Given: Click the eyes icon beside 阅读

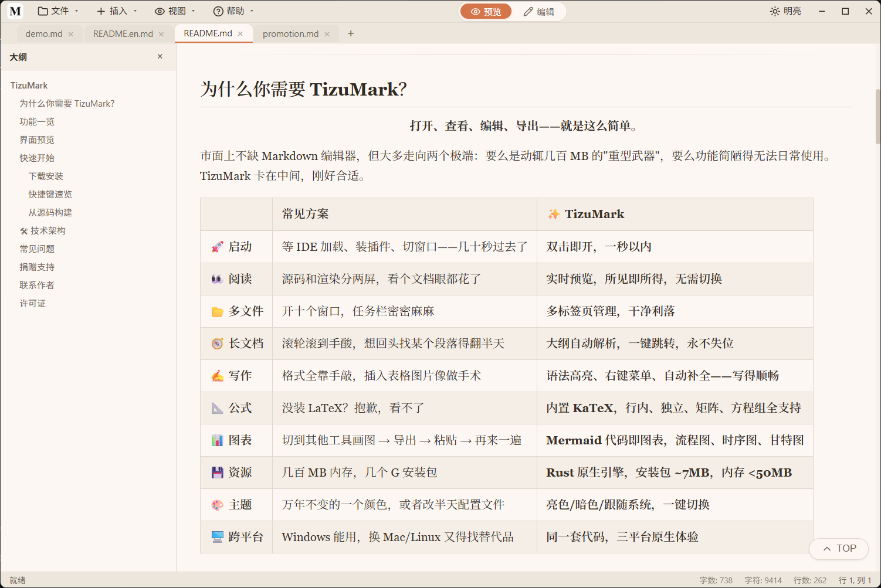Looking at the screenshot, I should 218,279.
